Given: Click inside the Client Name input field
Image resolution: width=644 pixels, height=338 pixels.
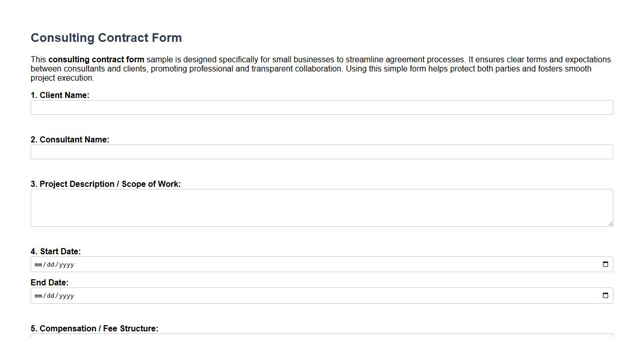Looking at the screenshot, I should click(321, 107).
